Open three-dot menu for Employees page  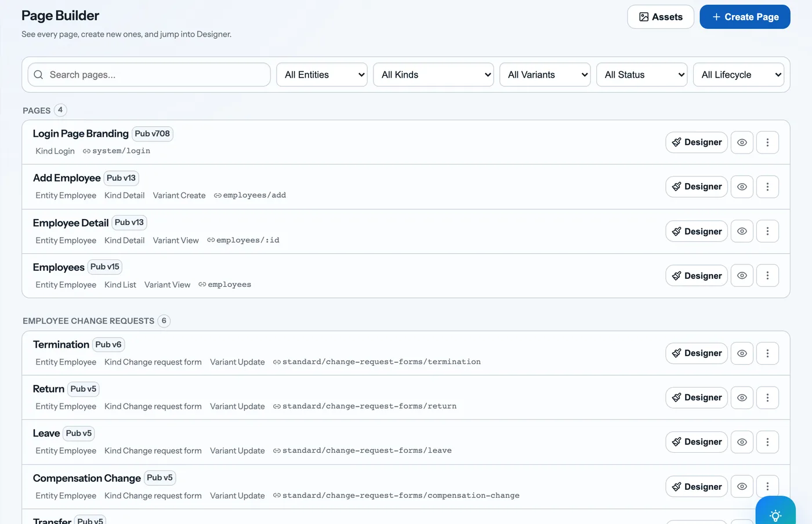coord(767,276)
